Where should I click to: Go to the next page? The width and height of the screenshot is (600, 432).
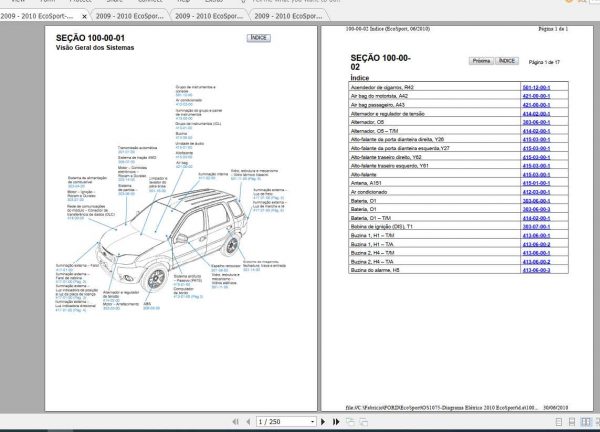tap(323, 422)
